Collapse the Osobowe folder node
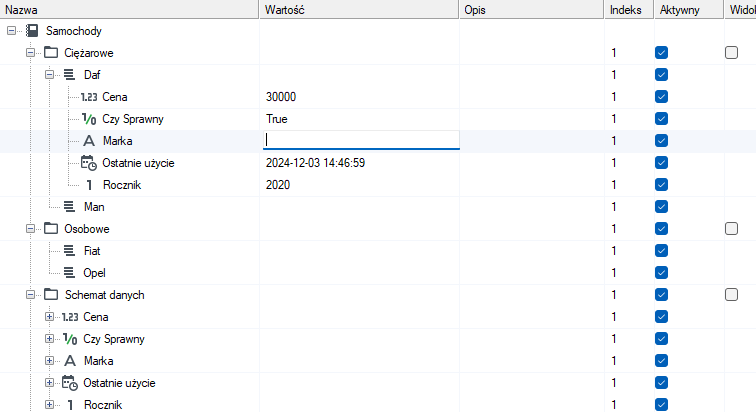 30,228
